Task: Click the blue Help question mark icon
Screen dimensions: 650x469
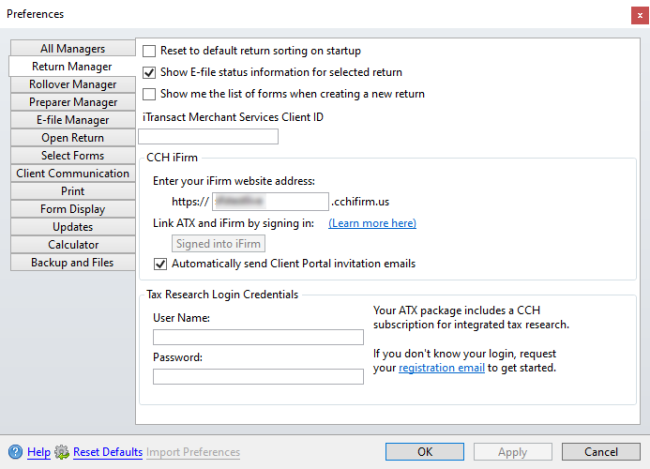Action: tap(15, 452)
